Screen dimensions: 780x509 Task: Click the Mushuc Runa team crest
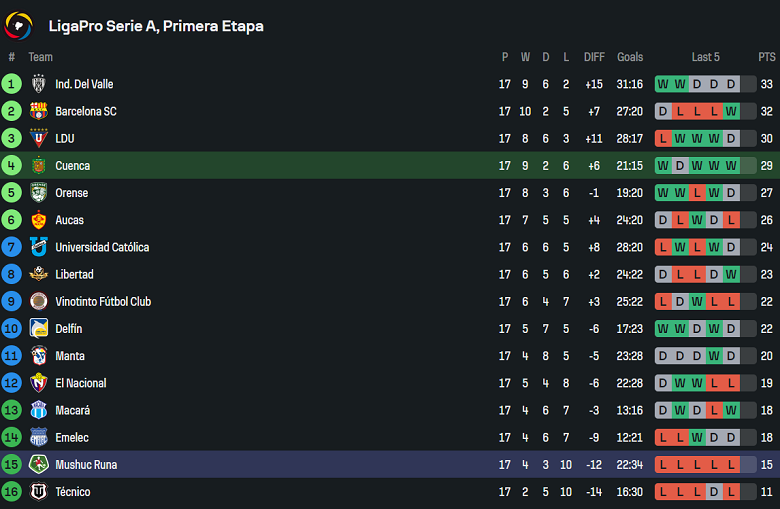tap(39, 464)
